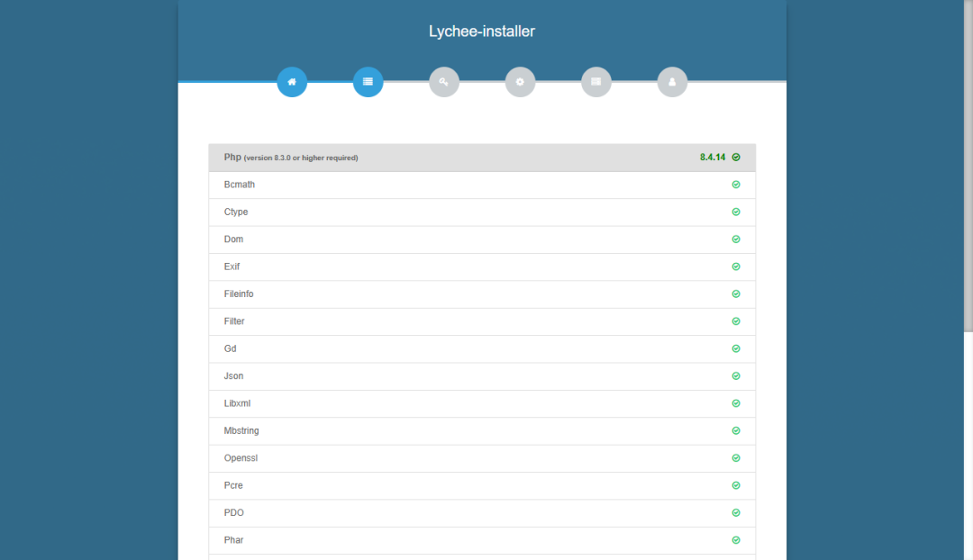
Task: Click the Lychee-installer title
Action: point(481,32)
